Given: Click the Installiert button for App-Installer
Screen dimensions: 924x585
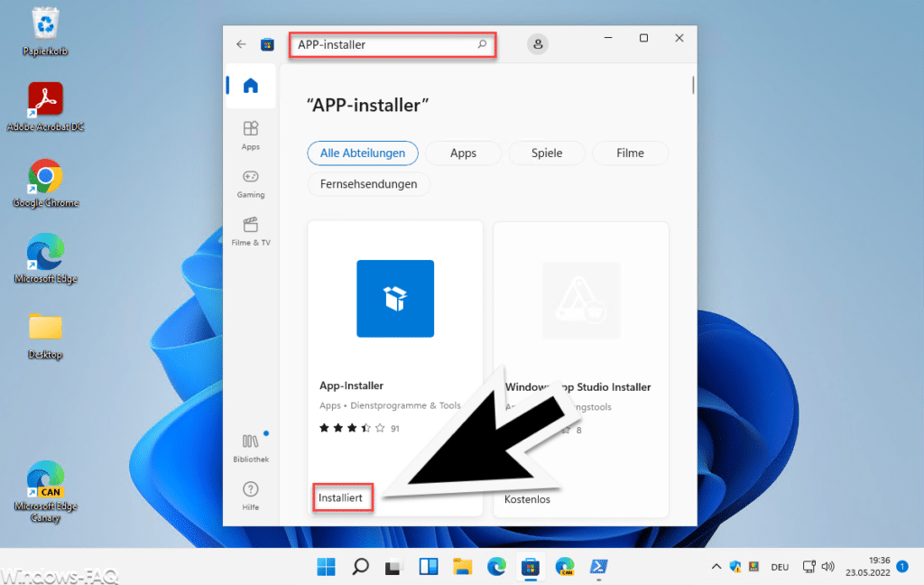Looking at the screenshot, I should click(340, 497).
